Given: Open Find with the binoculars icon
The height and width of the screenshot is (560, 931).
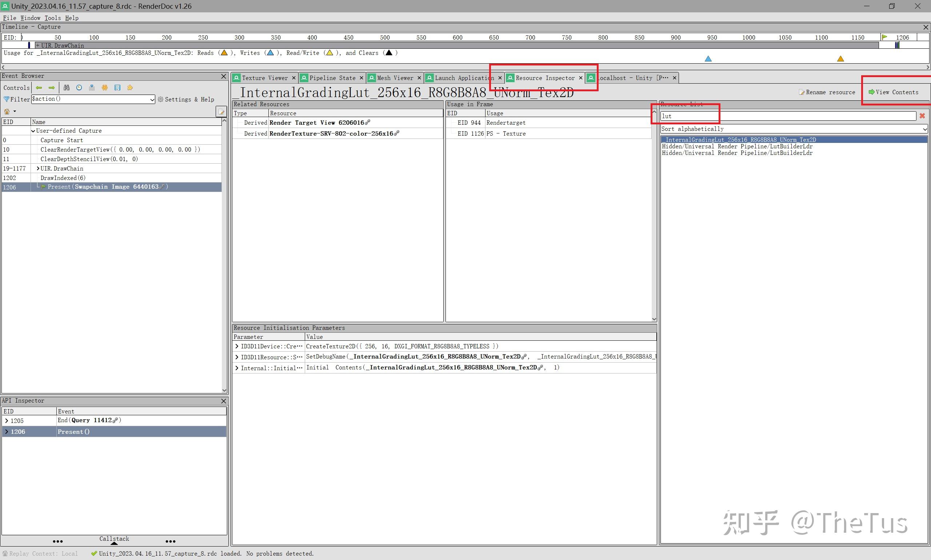Looking at the screenshot, I should [x=67, y=88].
